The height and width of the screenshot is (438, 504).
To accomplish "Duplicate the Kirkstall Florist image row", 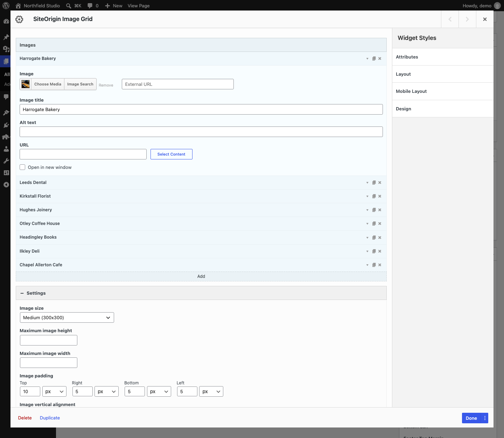I will pos(374,196).
